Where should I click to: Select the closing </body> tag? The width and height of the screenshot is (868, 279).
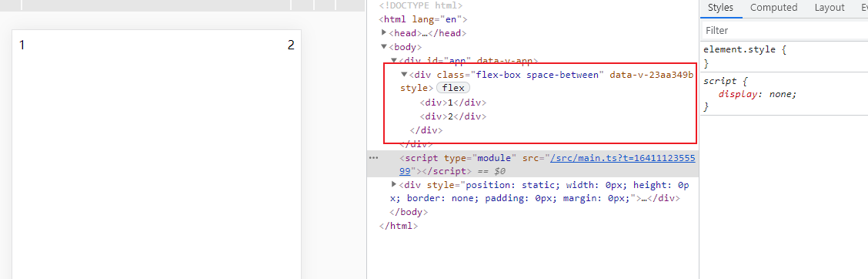tap(409, 212)
